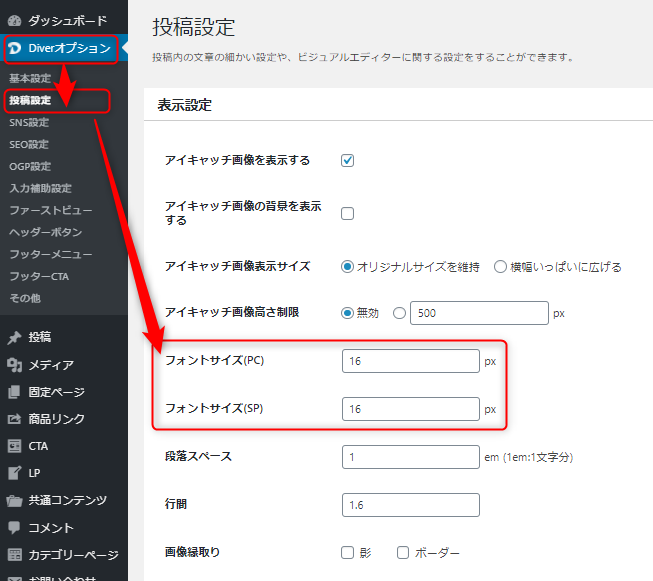The image size is (653, 581).
Task: Open SNS設定 submenu item
Action: [x=29, y=122]
